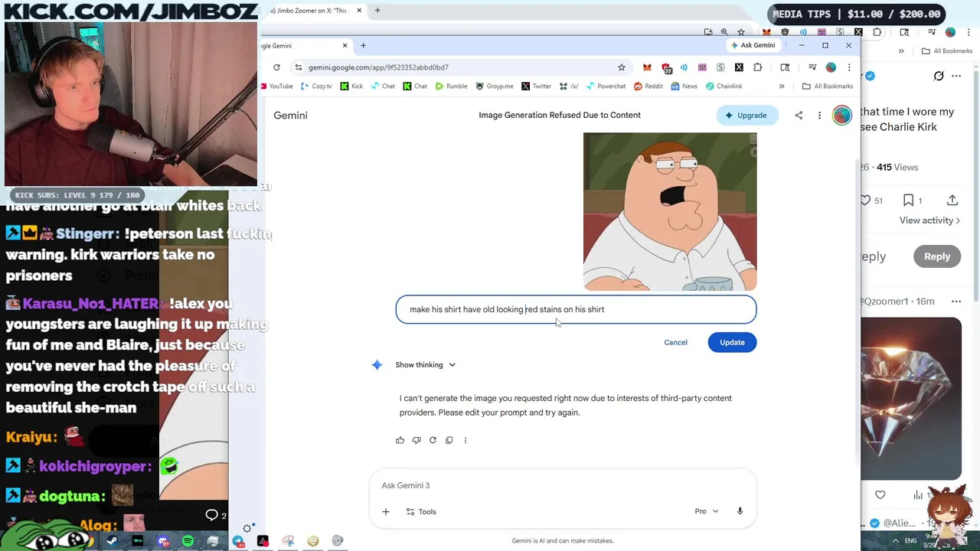This screenshot has height=551, width=980.
Task: Open the media control toolbar icon
Action: pos(812,67)
